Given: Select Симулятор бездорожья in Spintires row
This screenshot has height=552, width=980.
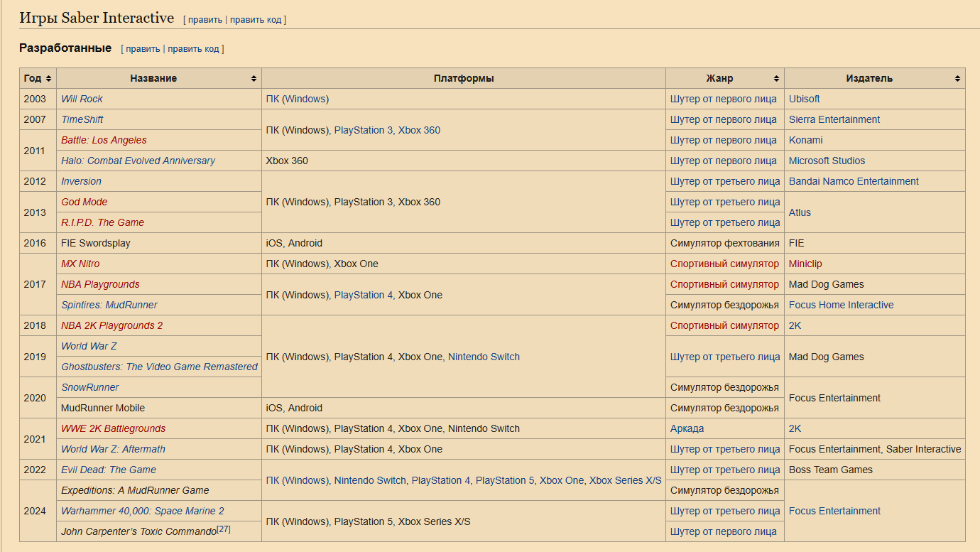Looking at the screenshot, I should tap(724, 305).
